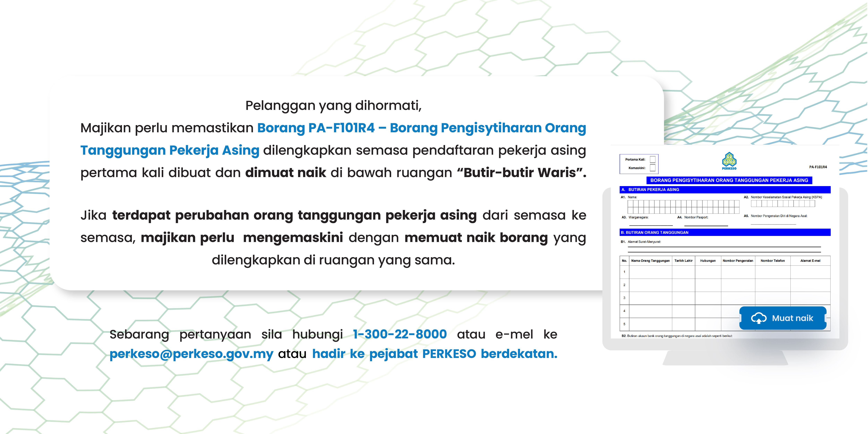
Task: Click Alamat E-mel column header
Action: 810,261
